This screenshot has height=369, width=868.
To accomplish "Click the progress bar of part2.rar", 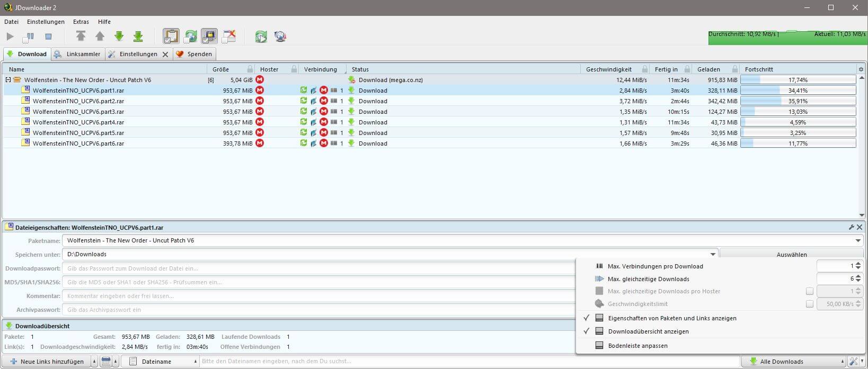I will 798,101.
